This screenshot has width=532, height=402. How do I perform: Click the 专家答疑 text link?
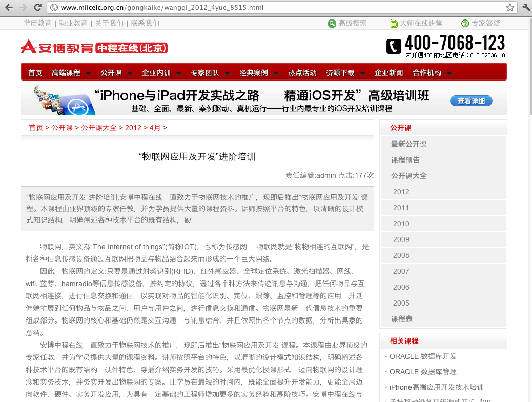coord(486,23)
